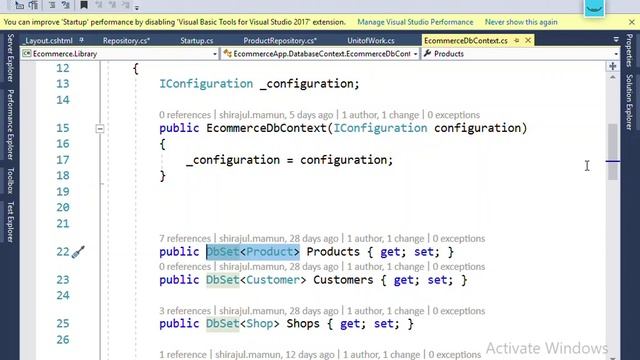Click 'shirajul.mamun, 5 days ago' CodeLens

276,115
